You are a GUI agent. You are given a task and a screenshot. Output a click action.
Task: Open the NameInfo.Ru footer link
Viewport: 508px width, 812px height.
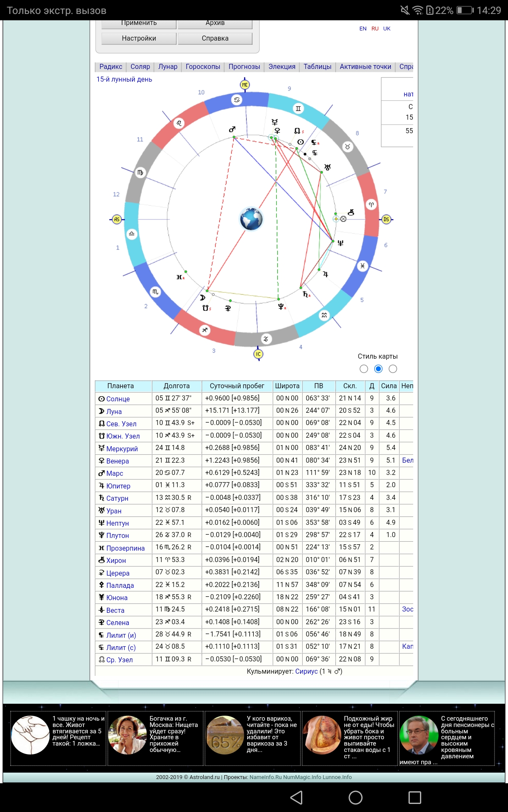(x=265, y=777)
